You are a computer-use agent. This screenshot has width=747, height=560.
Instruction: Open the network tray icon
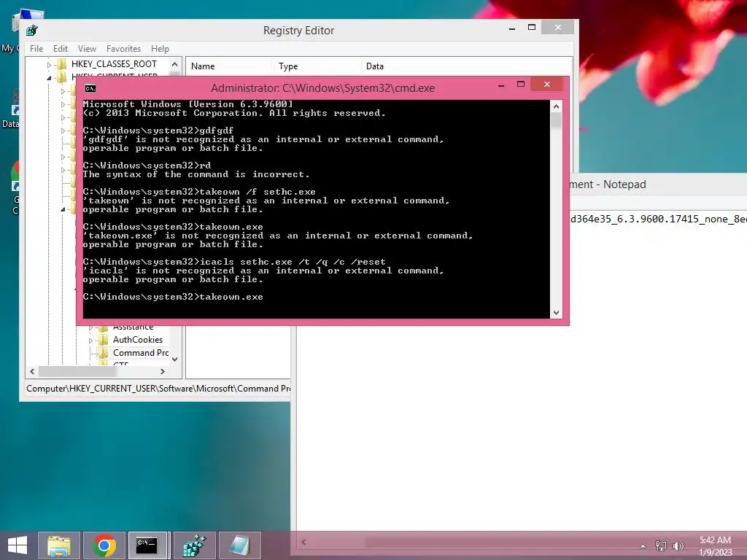[660, 545]
